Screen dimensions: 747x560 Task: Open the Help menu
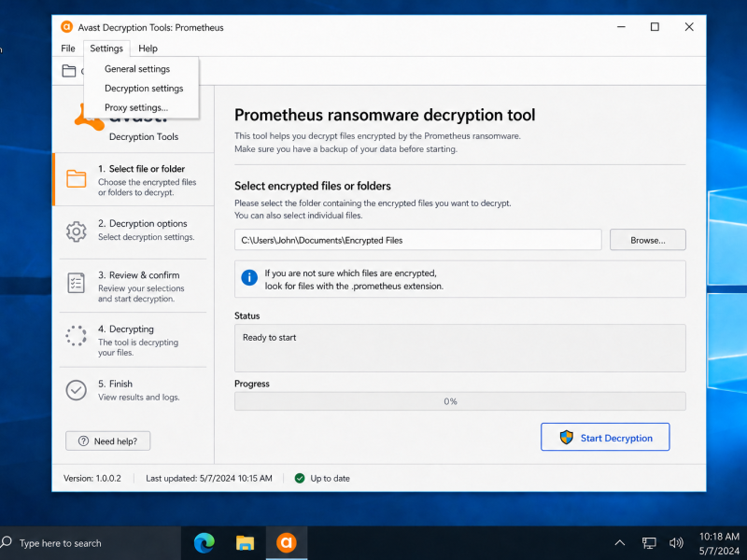(148, 49)
